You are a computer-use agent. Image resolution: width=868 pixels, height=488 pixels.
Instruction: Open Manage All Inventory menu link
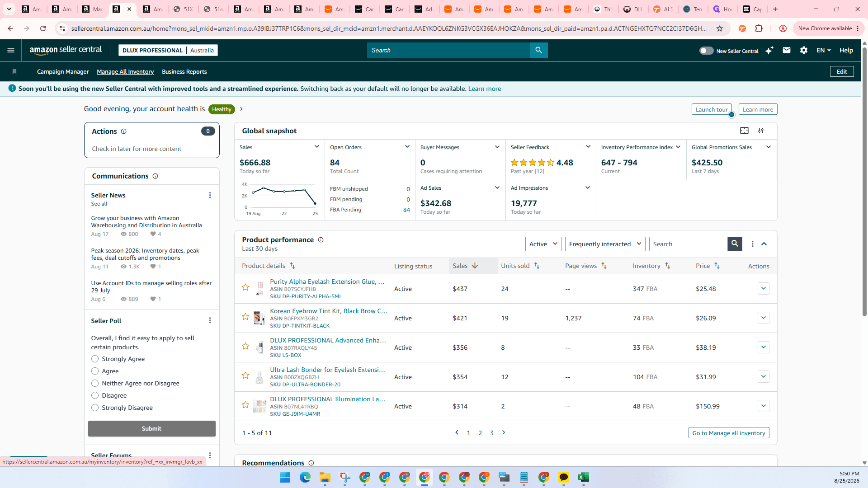click(125, 71)
